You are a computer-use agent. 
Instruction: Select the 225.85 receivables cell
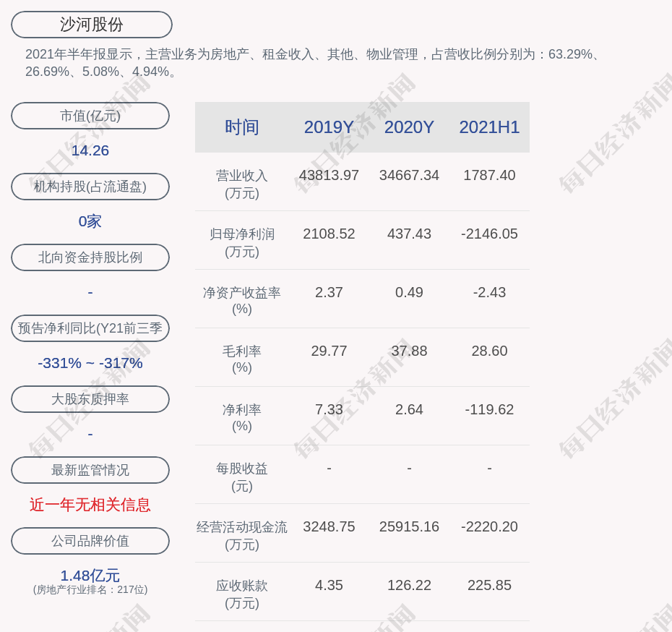coord(489,585)
